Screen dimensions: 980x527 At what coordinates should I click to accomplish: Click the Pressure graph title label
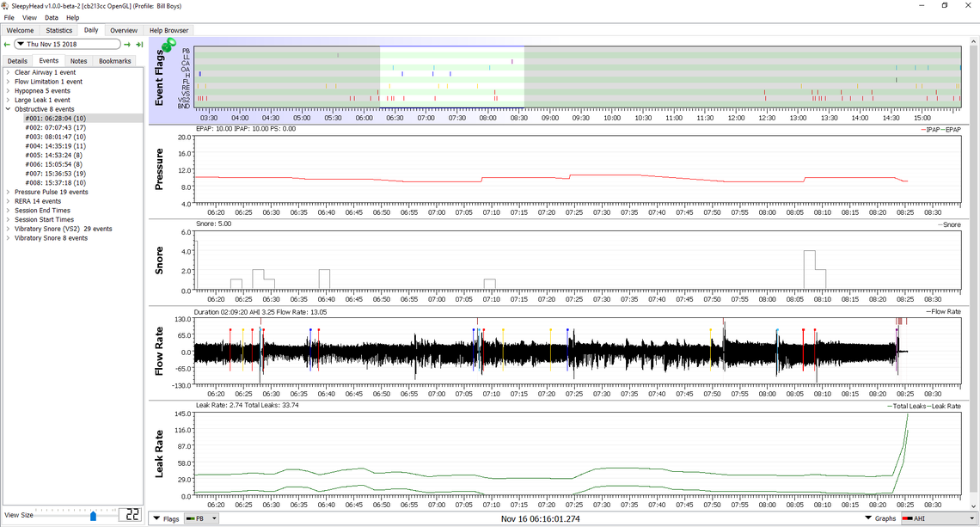[x=159, y=169]
